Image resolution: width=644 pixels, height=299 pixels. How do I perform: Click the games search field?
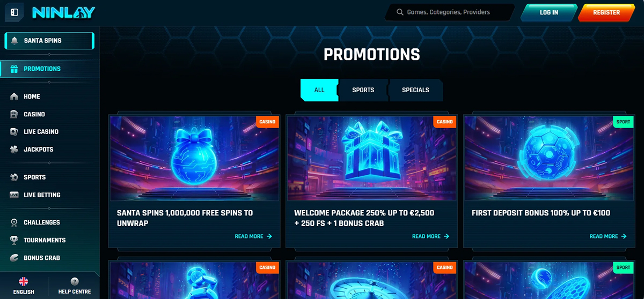(x=450, y=12)
